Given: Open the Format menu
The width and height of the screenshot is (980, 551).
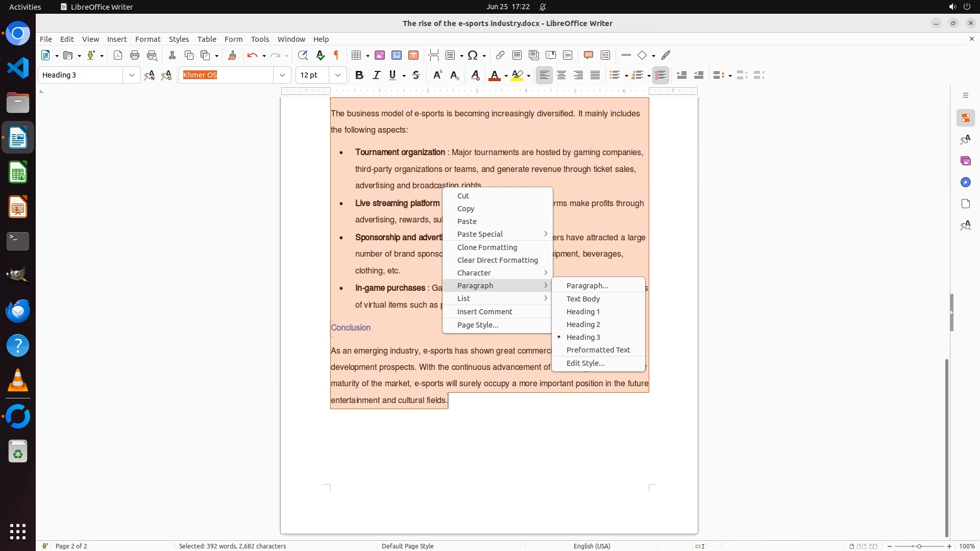Looking at the screenshot, I should pos(148,39).
